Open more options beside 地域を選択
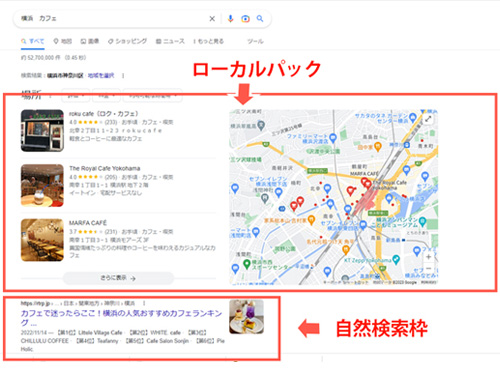Image resolution: width=500 pixels, height=375 pixels. (x=123, y=76)
